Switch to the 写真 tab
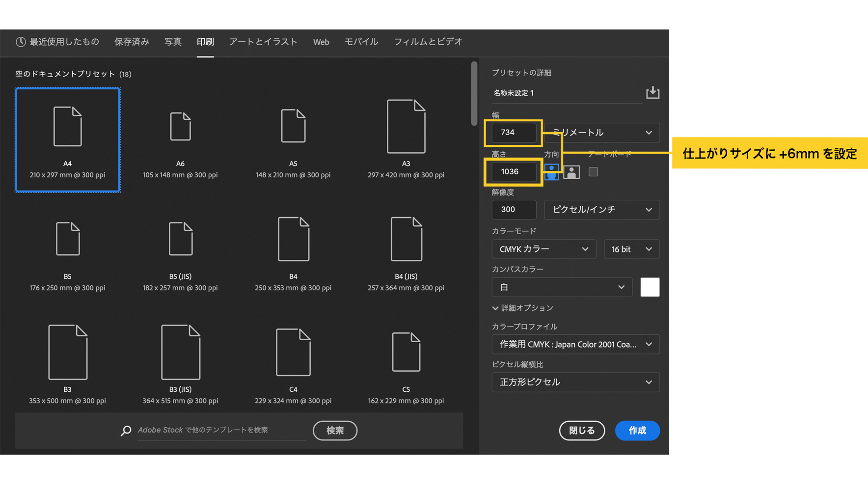Screen dimensions: 868x491 point(173,42)
